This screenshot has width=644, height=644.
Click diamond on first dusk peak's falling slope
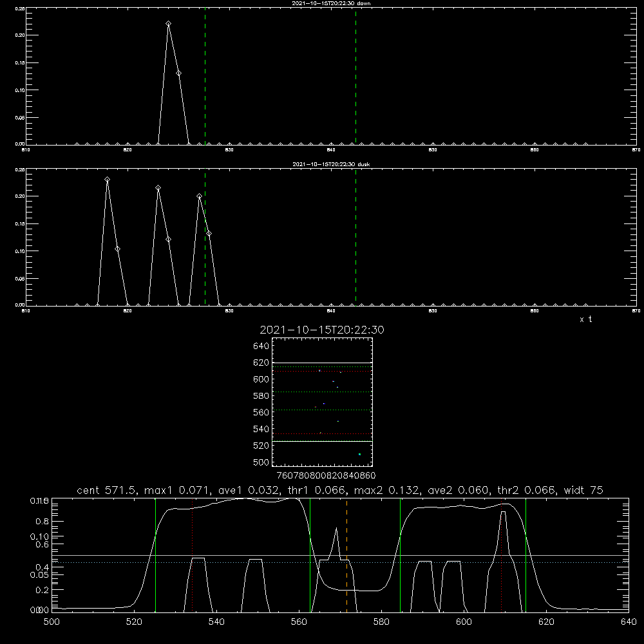click(117, 249)
